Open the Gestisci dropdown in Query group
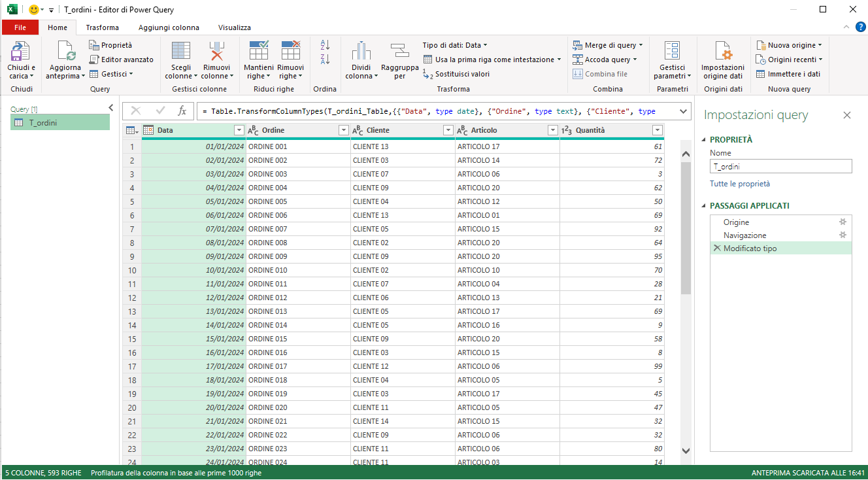 [x=111, y=74]
